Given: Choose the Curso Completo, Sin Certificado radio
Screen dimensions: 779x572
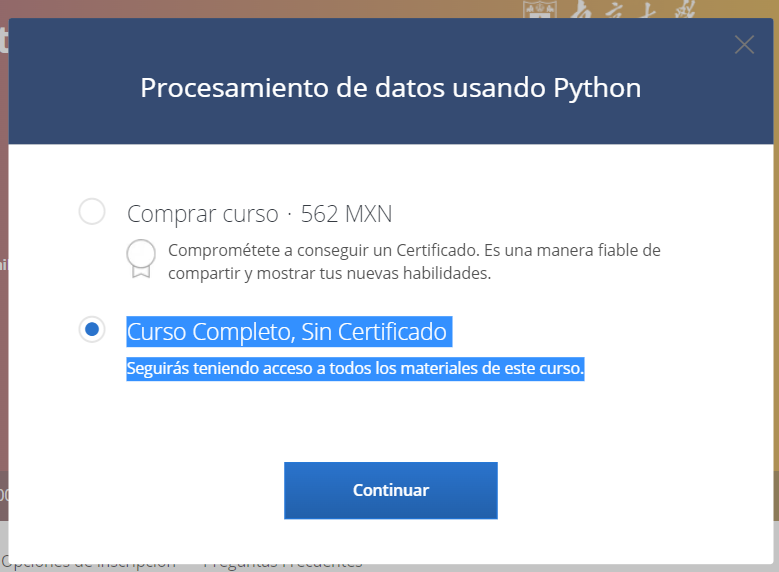Looking at the screenshot, I should [92, 329].
